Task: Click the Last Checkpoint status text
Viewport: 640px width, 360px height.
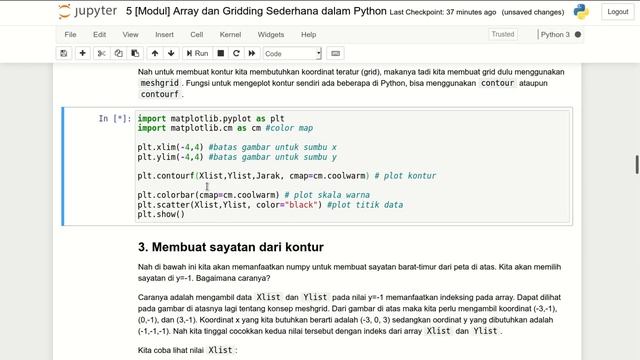Action: (x=443, y=12)
